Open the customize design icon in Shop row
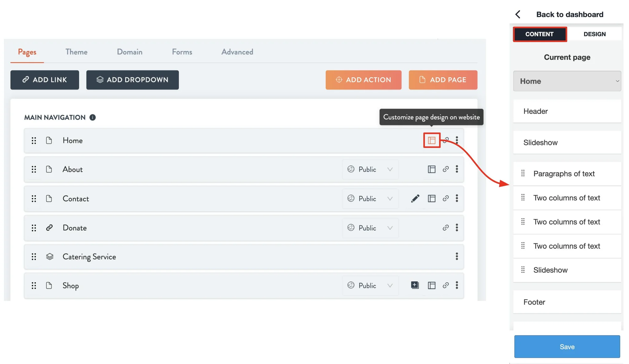The width and height of the screenshot is (629, 364). coord(432,285)
